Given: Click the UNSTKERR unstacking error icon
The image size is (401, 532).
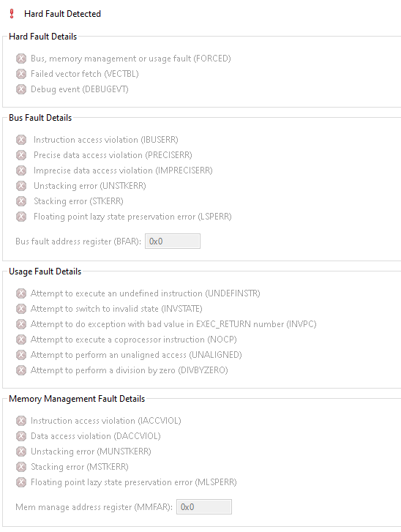Looking at the screenshot, I should coord(21,186).
